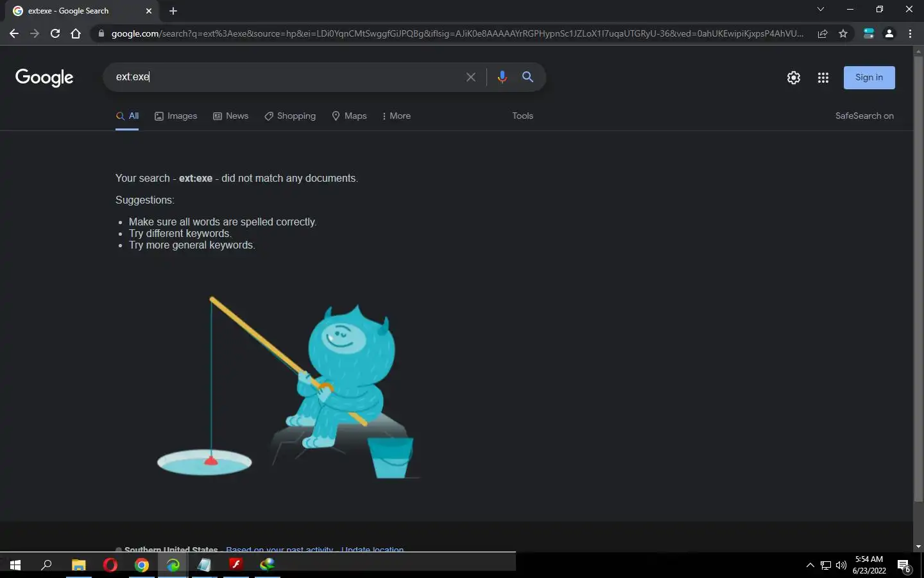The width and height of the screenshot is (924, 578).
Task: Click the Sign in button
Action: pyautogui.click(x=869, y=78)
